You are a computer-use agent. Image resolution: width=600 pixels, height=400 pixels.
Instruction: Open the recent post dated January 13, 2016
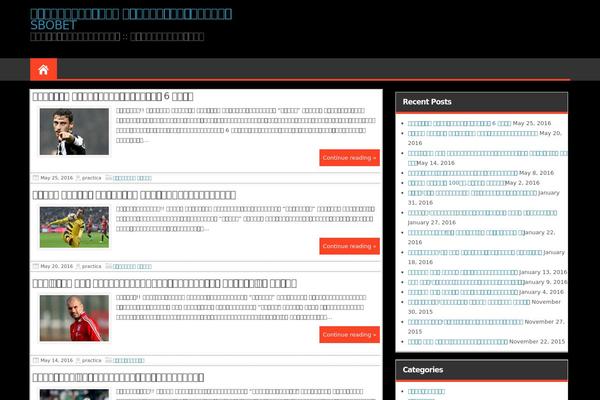(463, 273)
